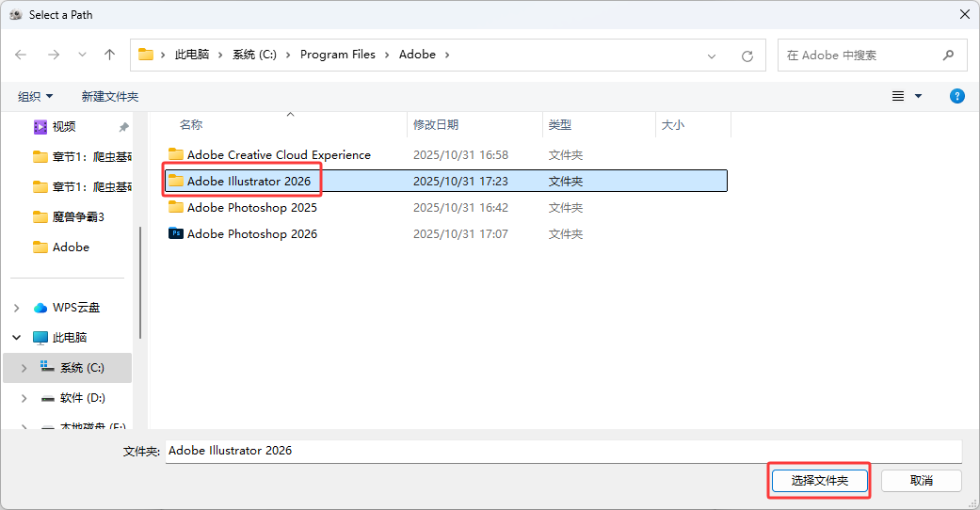Click date 2025/10/31 16:58
Screen dimensions: 980x510
(460, 155)
